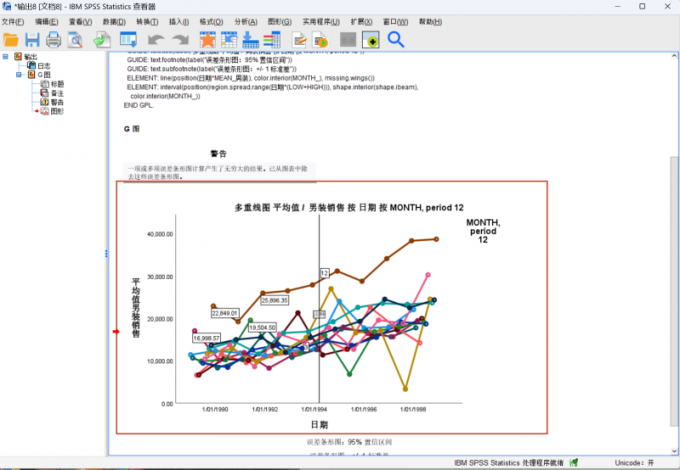680x470 pixels.
Task: Collapse the G 图 tree node
Action: click(x=19, y=75)
